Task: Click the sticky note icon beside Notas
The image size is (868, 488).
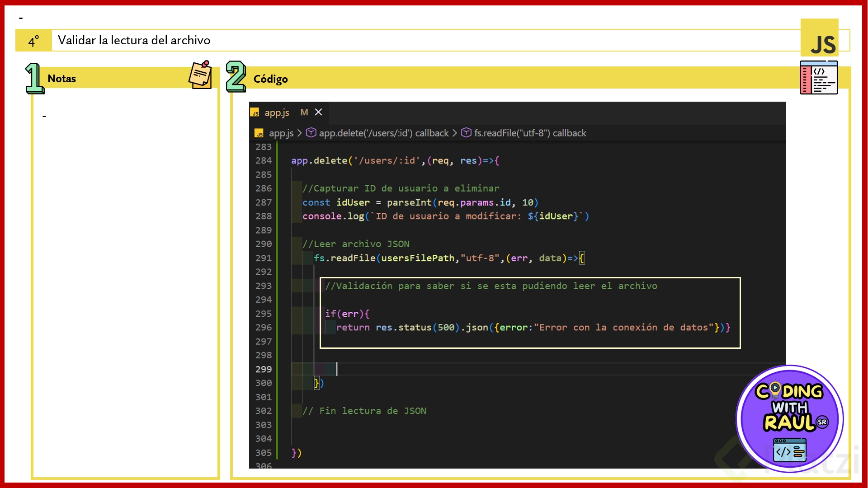Action: [x=200, y=75]
